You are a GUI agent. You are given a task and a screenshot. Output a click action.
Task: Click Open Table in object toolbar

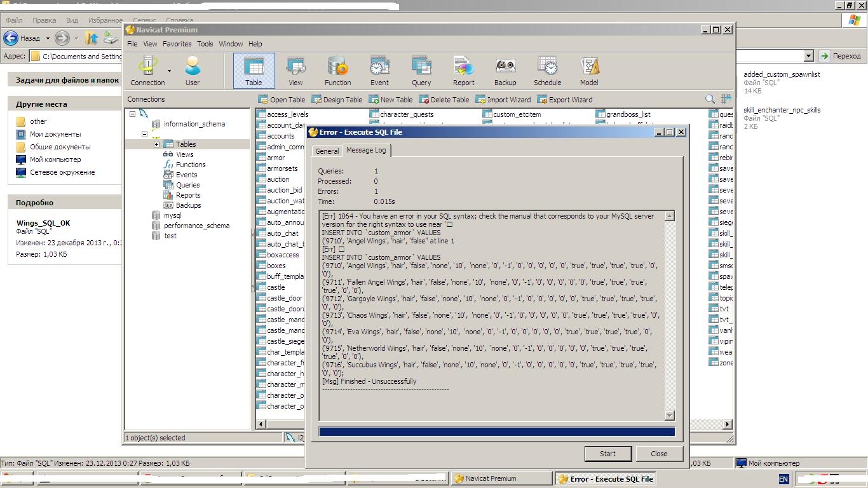[x=281, y=99]
